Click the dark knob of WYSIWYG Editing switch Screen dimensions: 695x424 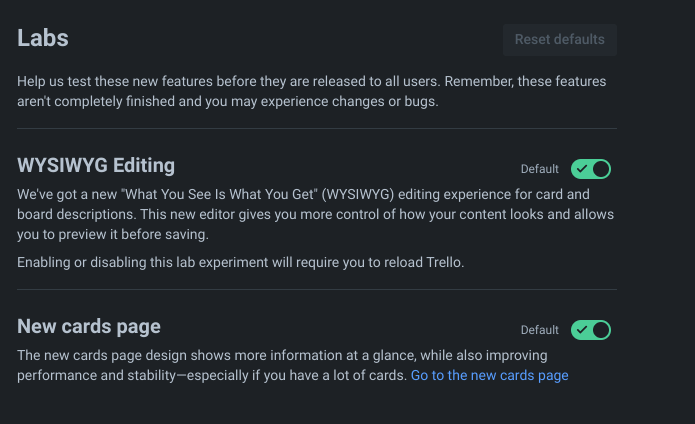point(600,169)
